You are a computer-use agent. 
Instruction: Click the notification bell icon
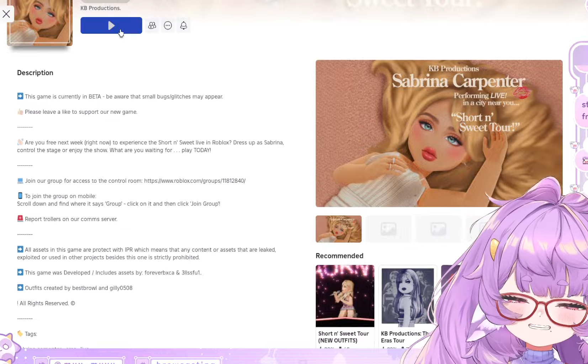(184, 26)
